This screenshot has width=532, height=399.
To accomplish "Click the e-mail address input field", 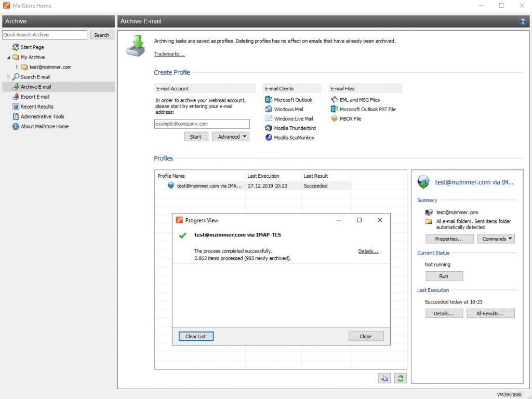I will [x=202, y=124].
